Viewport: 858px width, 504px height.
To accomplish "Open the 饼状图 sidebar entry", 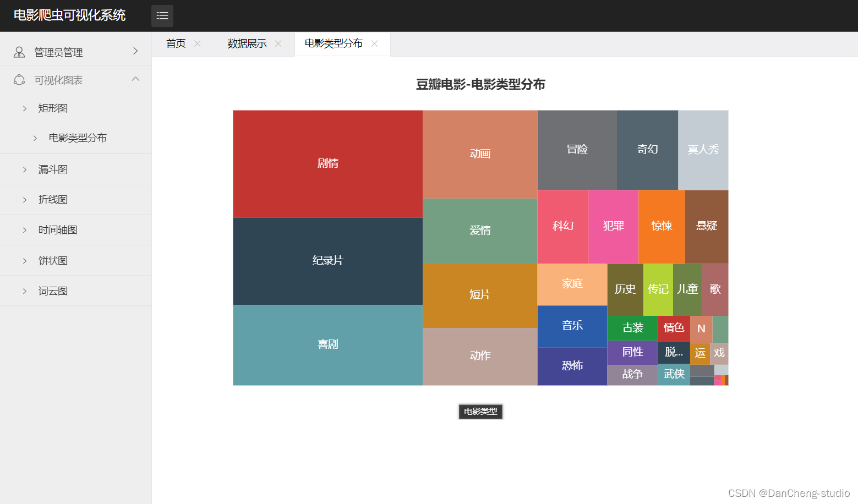I will (x=76, y=261).
